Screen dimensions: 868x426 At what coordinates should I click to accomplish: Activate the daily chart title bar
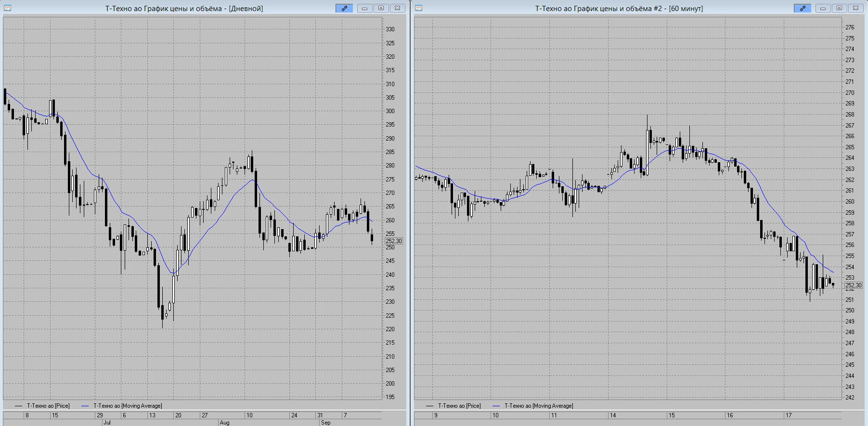(184, 8)
